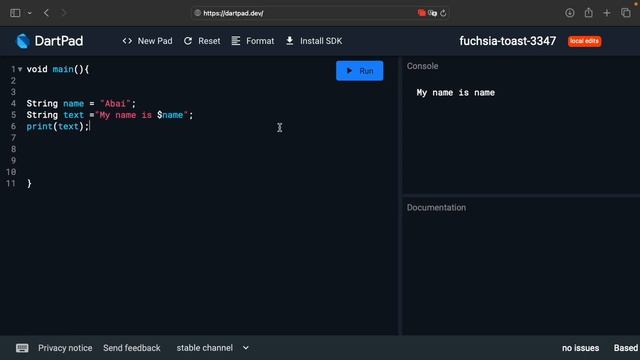Open a New Pad
The width and height of the screenshot is (640, 360).
click(147, 41)
